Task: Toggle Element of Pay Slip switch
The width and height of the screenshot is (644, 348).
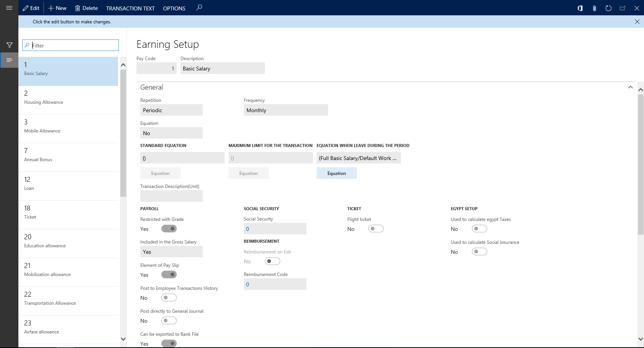Action: pos(169,274)
